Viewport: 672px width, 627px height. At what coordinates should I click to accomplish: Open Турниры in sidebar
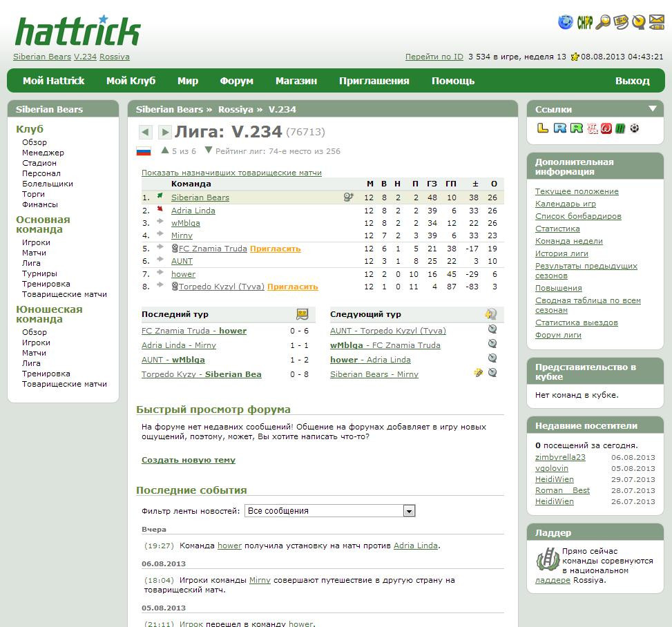click(x=39, y=273)
